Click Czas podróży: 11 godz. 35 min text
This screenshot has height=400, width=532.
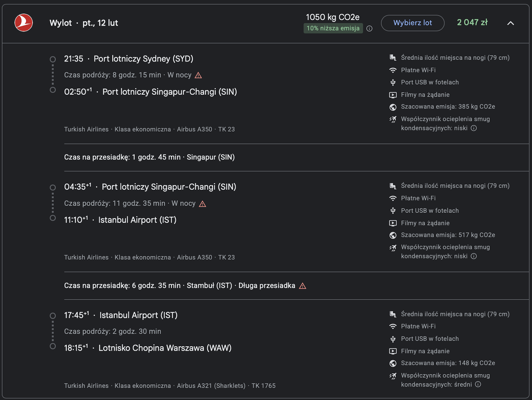point(115,203)
